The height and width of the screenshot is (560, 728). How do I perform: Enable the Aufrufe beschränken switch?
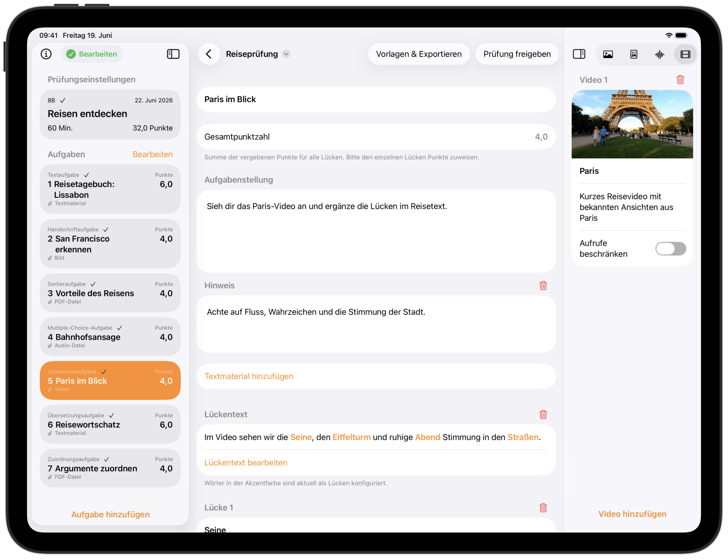click(x=671, y=248)
